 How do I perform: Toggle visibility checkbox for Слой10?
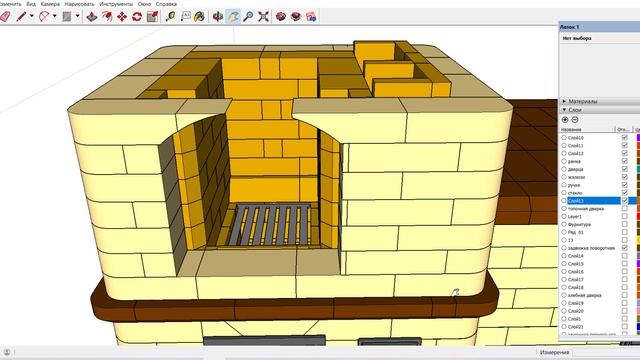point(624,138)
